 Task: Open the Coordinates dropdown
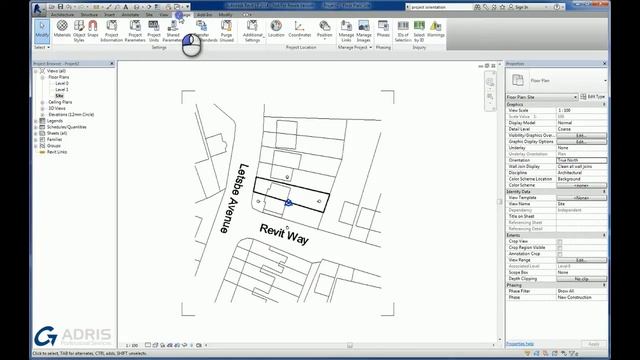tap(300, 31)
